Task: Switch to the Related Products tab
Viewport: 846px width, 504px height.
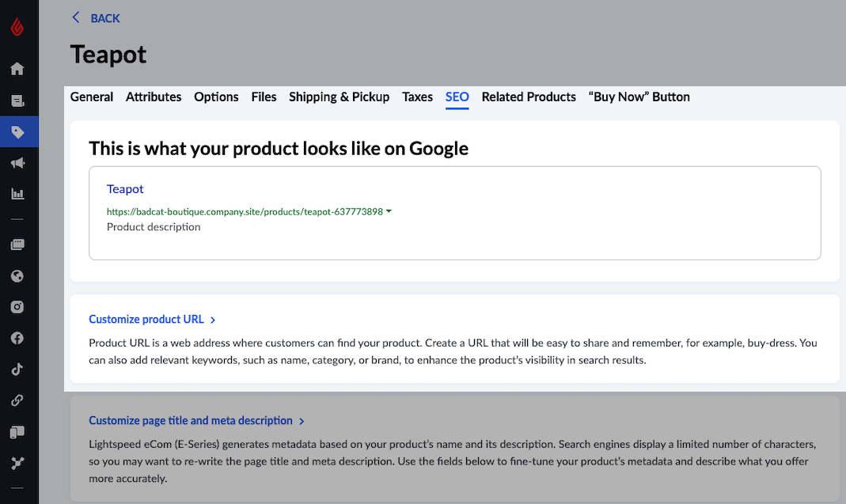Action: click(529, 97)
